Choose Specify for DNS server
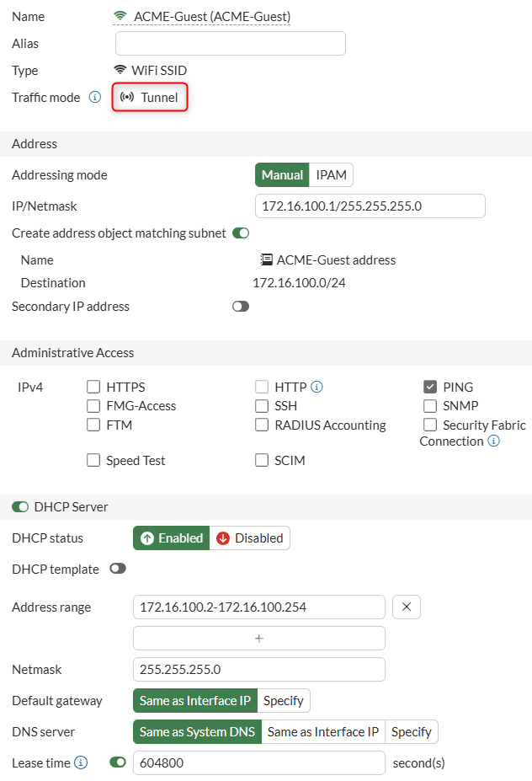The image size is (532, 781). point(412,731)
